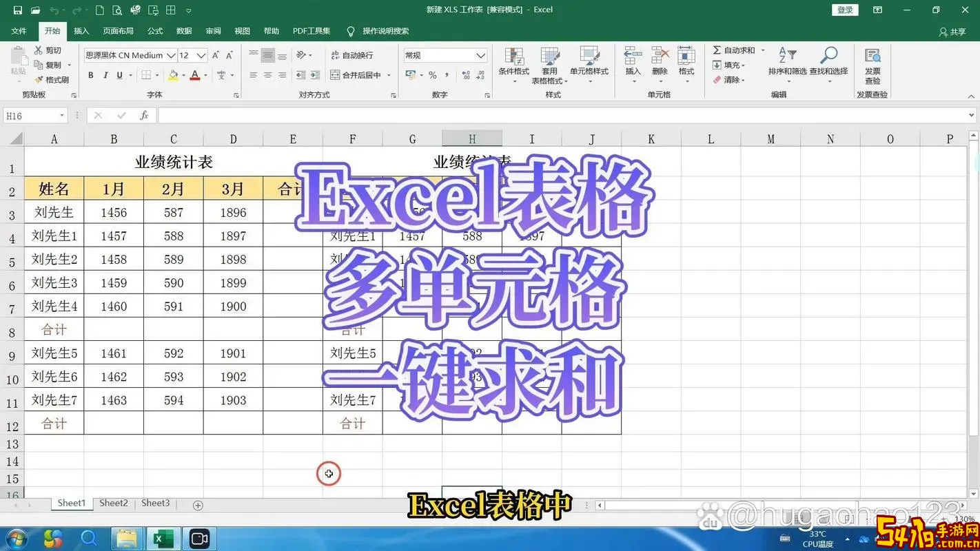The width and height of the screenshot is (980, 551).
Task: Switch to the 页面布局 (Page Layout) tab
Action: pos(118,31)
